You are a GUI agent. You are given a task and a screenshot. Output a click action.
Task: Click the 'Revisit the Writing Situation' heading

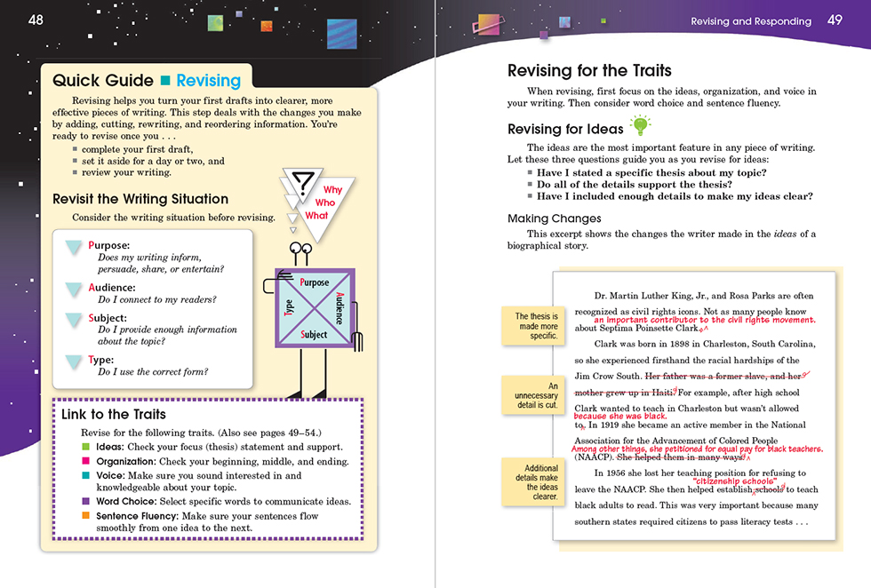coord(140,199)
